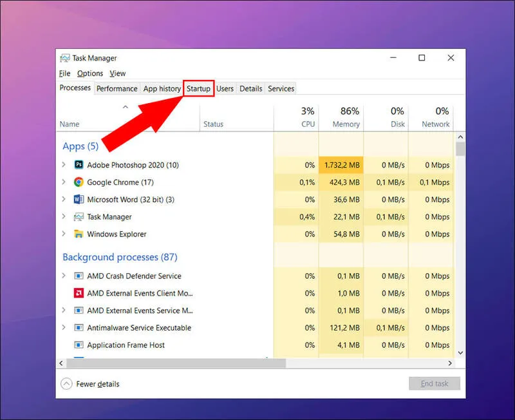Screen dimensions: 515x420
Task: Click the Task Manager title bar icon
Action: click(65, 58)
